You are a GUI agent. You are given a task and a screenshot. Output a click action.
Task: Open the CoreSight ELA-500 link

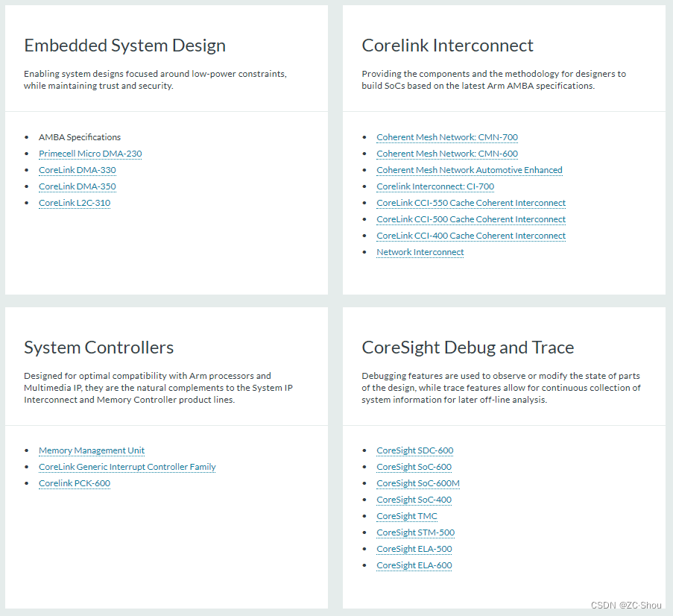[x=414, y=549]
